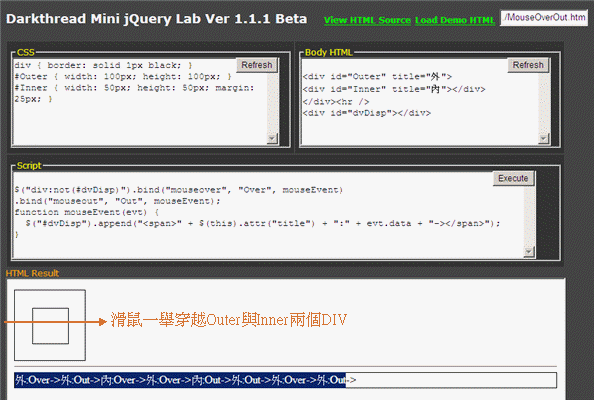Image resolution: width=594 pixels, height=400 pixels.
Task: Click the empty end of the dvDisp box
Action: pyautogui.click(x=455, y=380)
